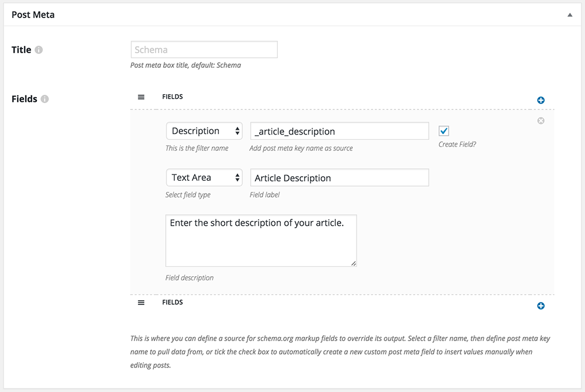Collapse the Post Meta panel
Screen dimensions: 585x392
[570, 15]
